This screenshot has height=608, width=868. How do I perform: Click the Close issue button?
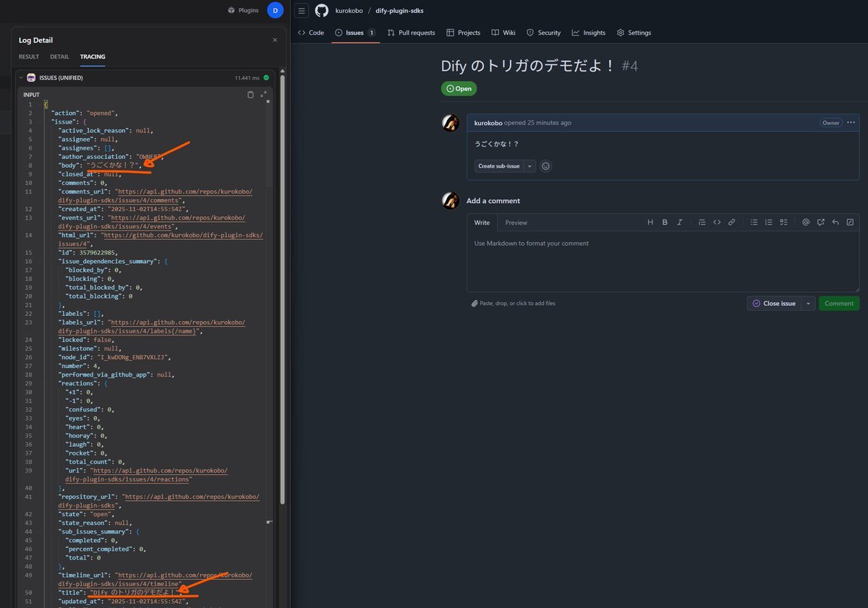774,304
